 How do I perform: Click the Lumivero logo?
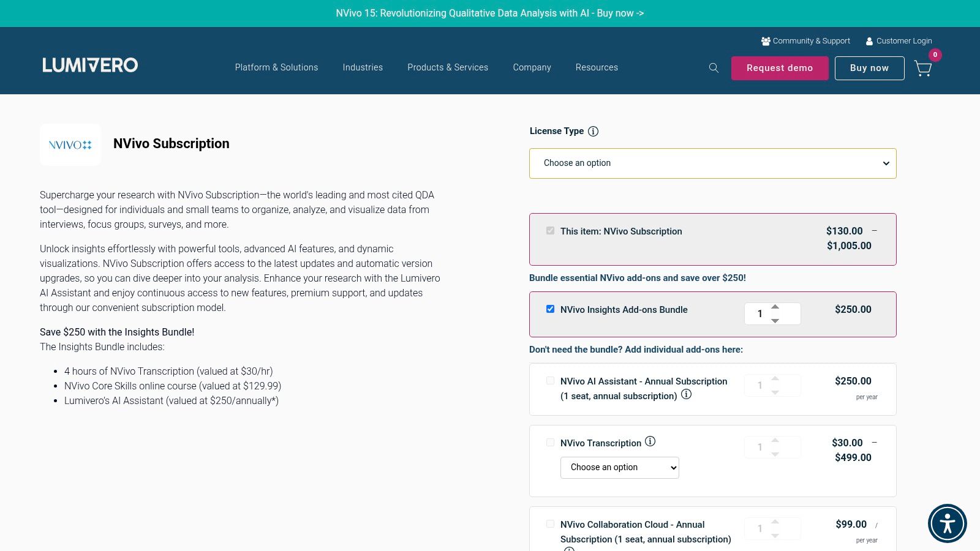tap(89, 65)
